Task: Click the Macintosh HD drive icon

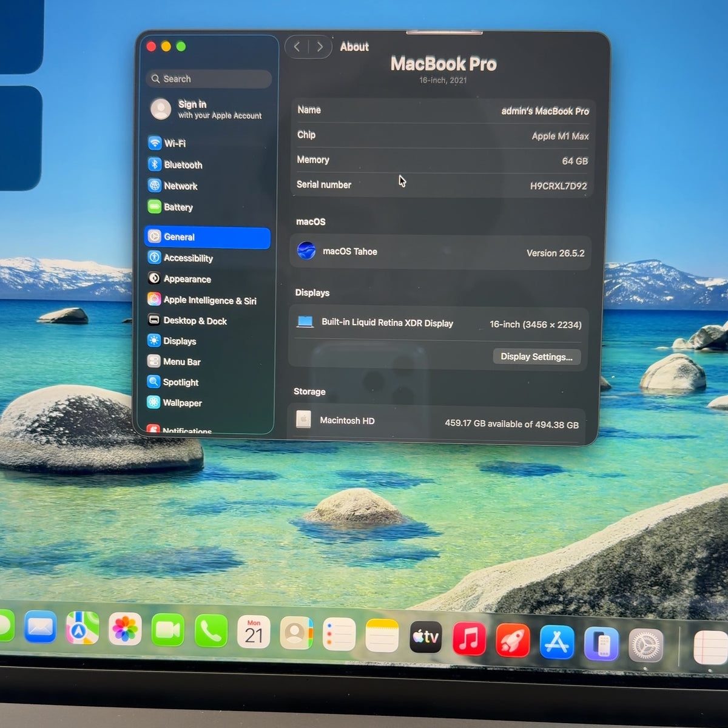Action: pyautogui.click(x=303, y=419)
